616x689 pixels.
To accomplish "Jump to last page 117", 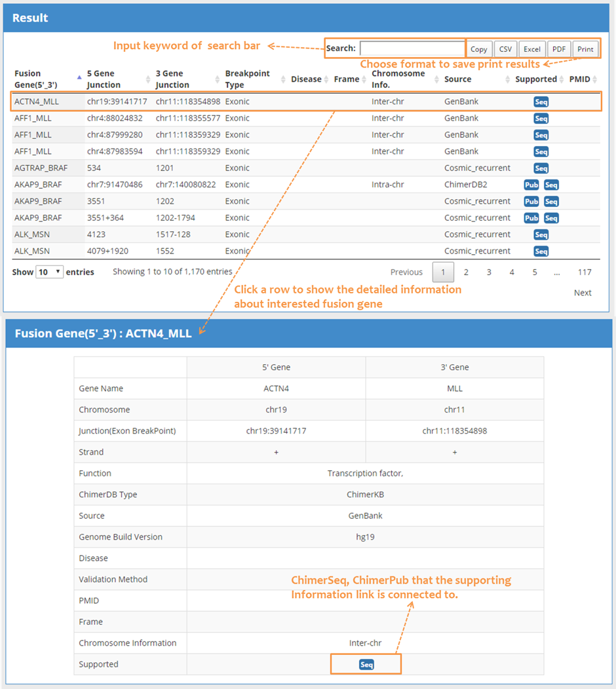I will pos(585,272).
